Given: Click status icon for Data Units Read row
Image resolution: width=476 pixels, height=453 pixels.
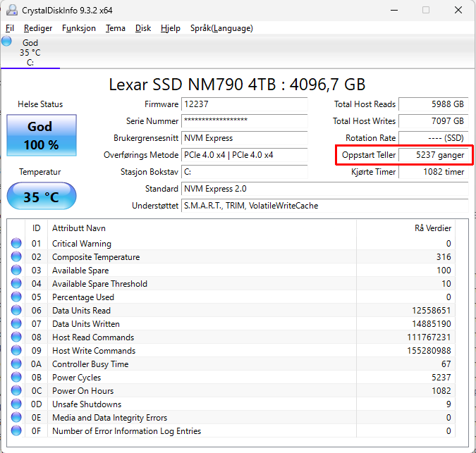Looking at the screenshot, I should [x=16, y=310].
